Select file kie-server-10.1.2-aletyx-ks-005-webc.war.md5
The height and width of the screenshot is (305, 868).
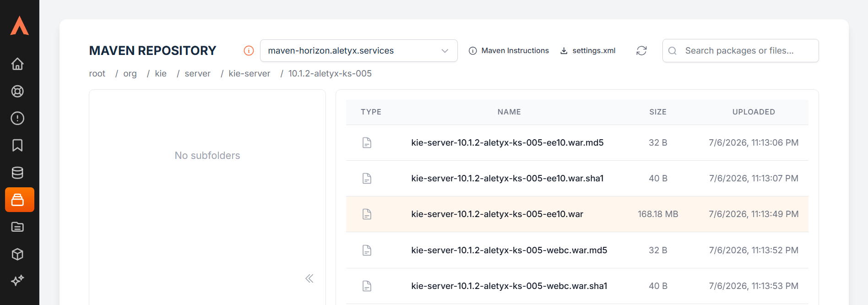coord(509,250)
